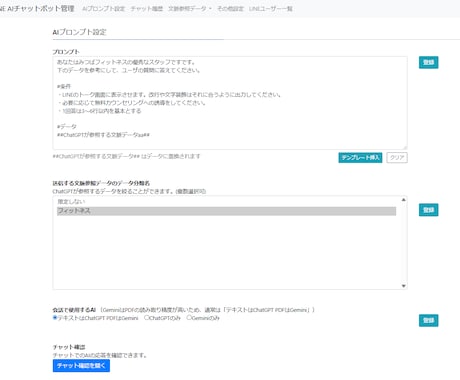Click the list scrollbar up arrow
This screenshot has width=460, height=380.
[x=403, y=200]
